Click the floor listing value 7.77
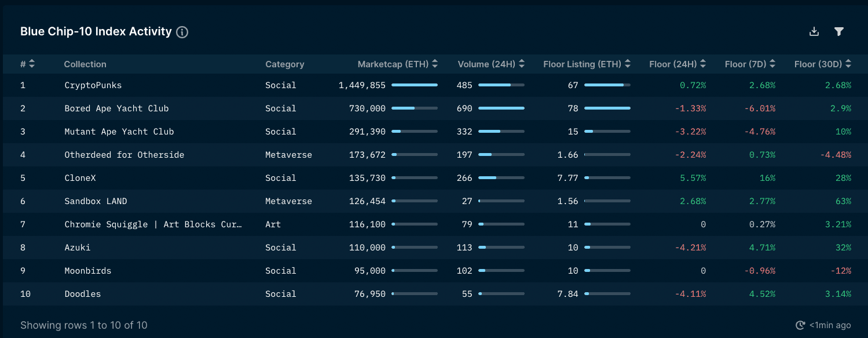868x338 pixels. pyautogui.click(x=568, y=178)
